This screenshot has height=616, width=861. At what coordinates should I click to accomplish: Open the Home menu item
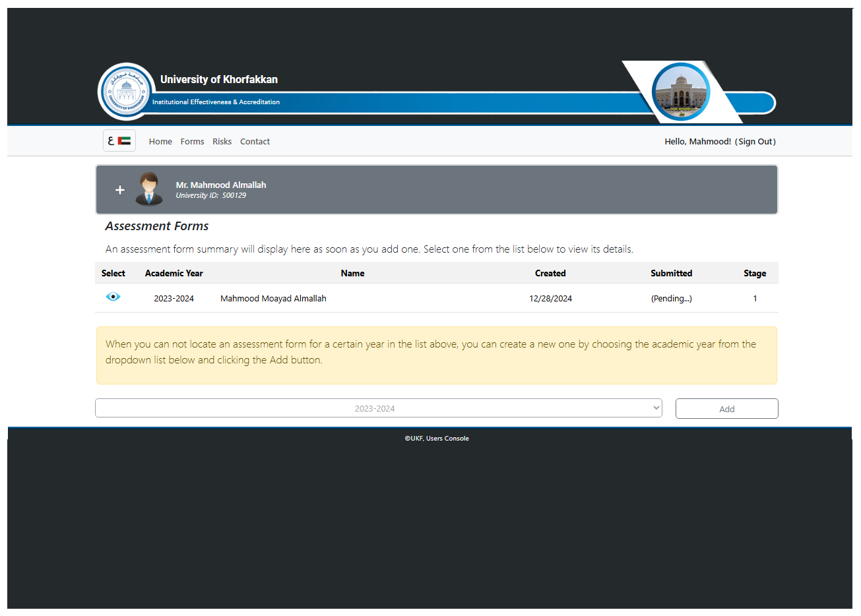coord(160,142)
